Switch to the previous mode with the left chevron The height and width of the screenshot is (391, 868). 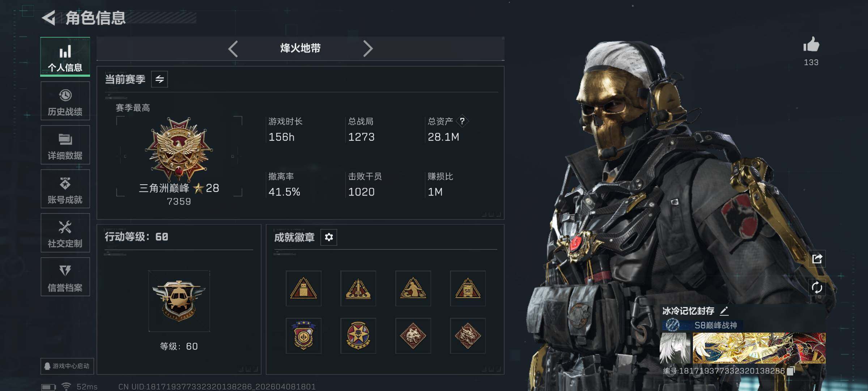tap(233, 49)
